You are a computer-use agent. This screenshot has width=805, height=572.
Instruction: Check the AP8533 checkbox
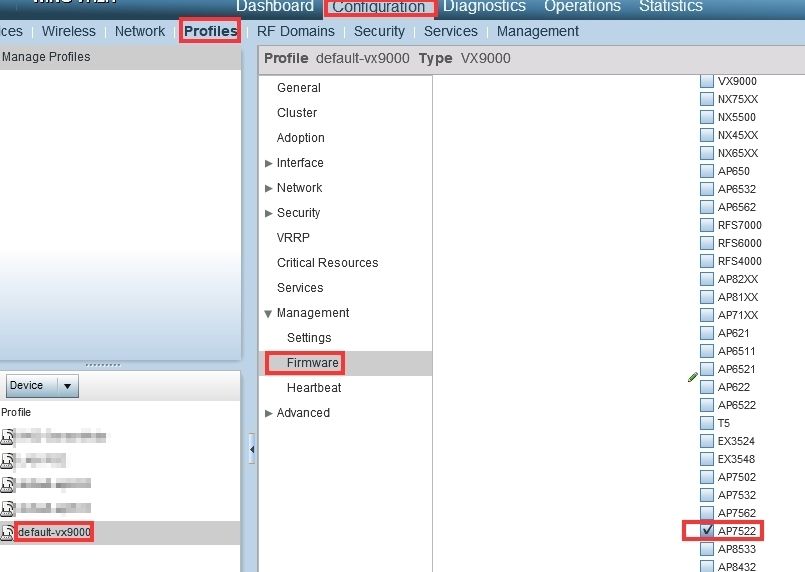click(x=707, y=549)
